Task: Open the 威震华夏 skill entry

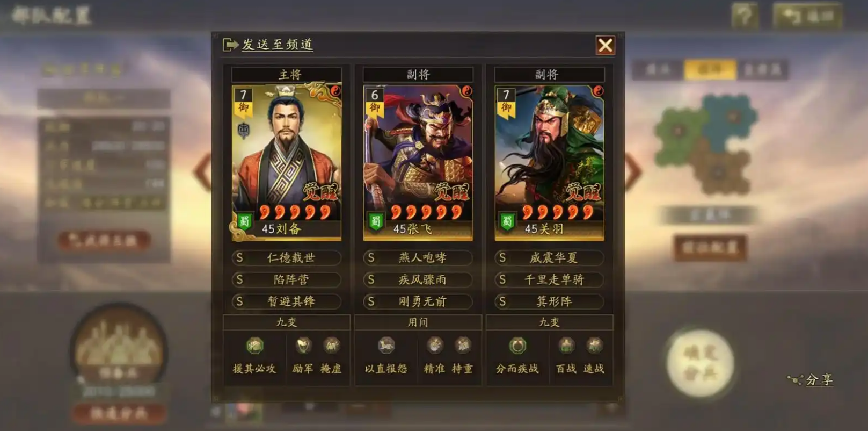Action: click(549, 258)
